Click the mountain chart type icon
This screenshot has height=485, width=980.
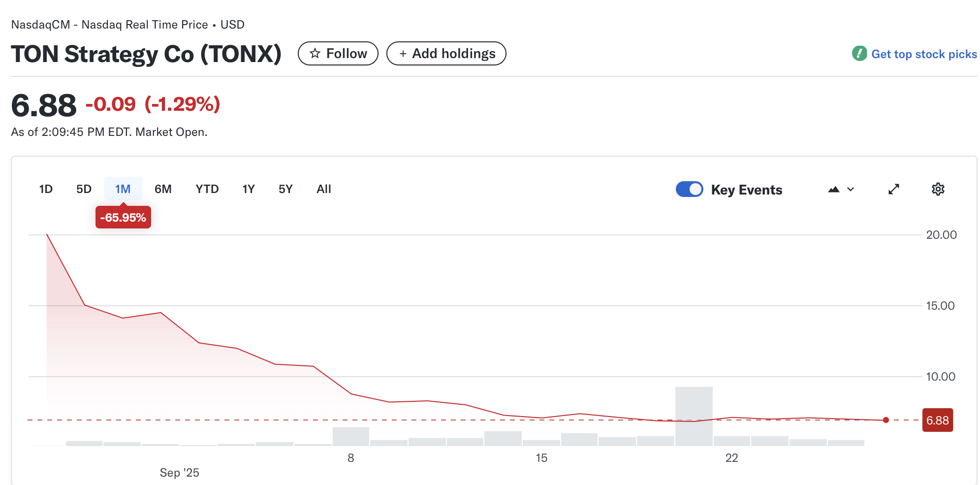click(833, 190)
